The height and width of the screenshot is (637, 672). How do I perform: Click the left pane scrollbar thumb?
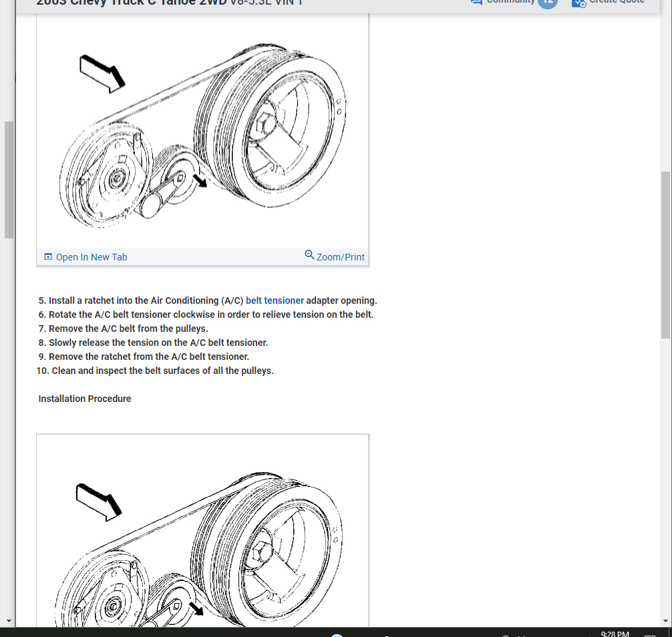[x=9, y=180]
